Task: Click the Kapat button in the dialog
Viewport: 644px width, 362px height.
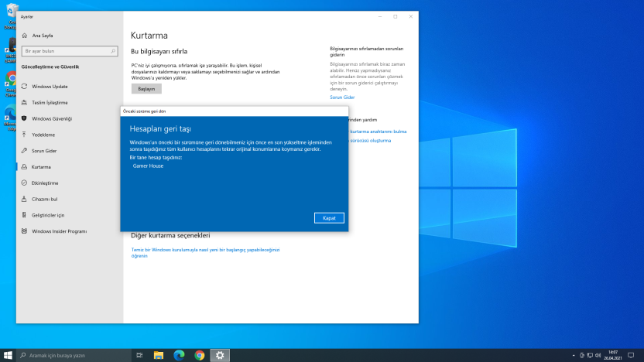Action: coord(329,218)
